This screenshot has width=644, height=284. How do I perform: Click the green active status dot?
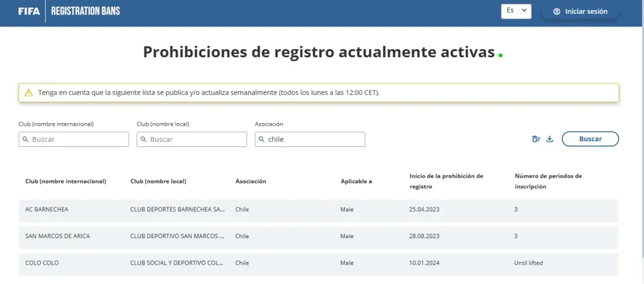point(500,55)
